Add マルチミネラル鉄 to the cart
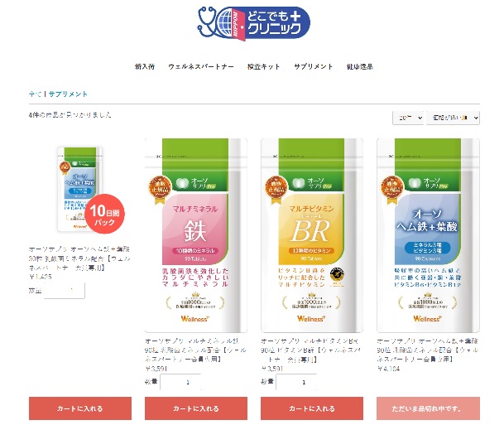This screenshot has width=504, height=425. [x=196, y=408]
